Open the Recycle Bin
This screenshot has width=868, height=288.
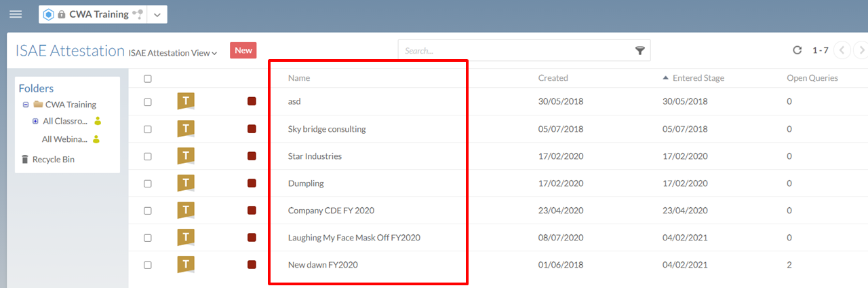53,160
